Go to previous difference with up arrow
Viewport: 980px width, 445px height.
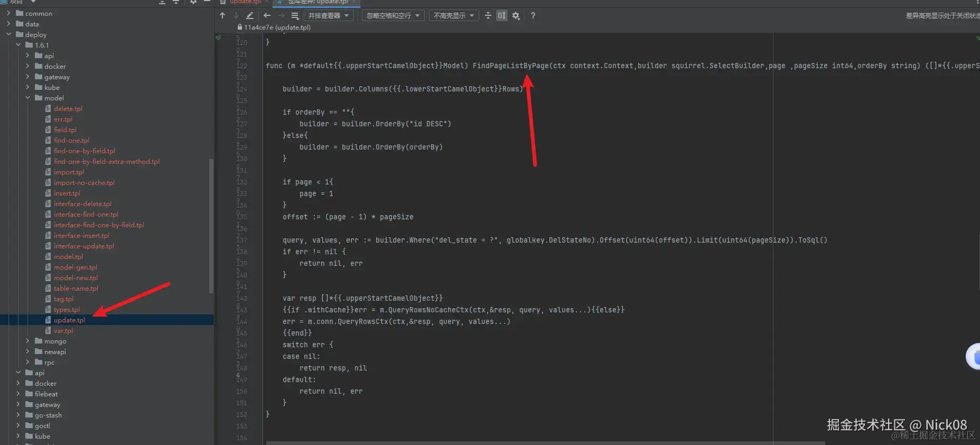pos(222,16)
